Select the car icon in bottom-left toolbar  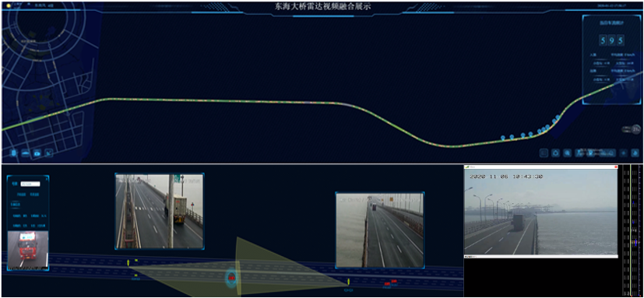pos(26,153)
